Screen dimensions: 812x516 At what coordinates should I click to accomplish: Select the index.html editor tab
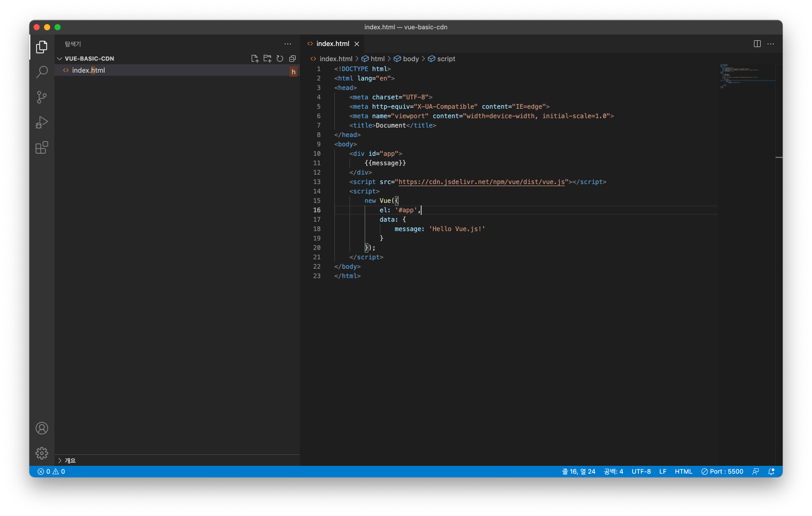pos(333,44)
